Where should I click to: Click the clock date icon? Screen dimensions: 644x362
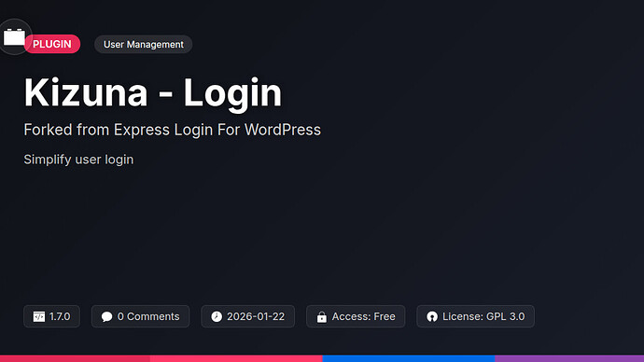pos(217,316)
